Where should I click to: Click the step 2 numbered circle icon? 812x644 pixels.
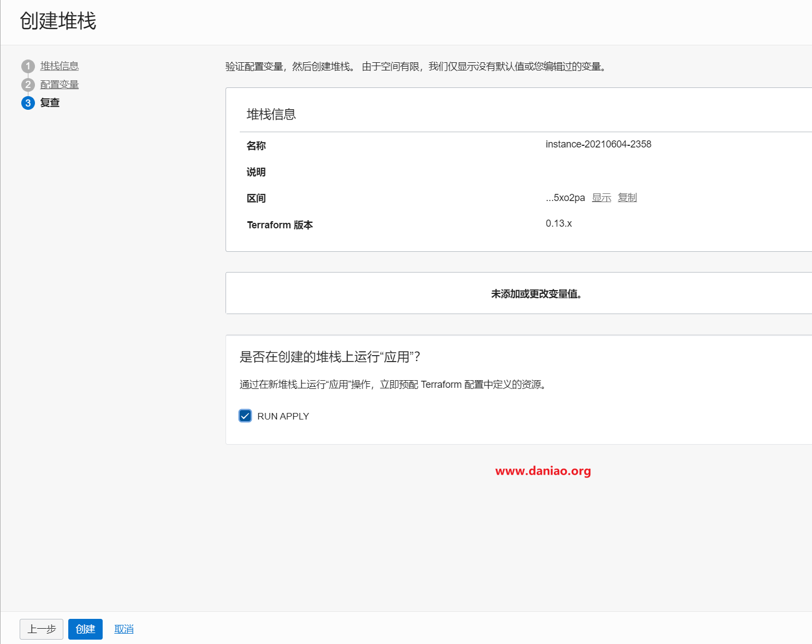pyautogui.click(x=28, y=84)
